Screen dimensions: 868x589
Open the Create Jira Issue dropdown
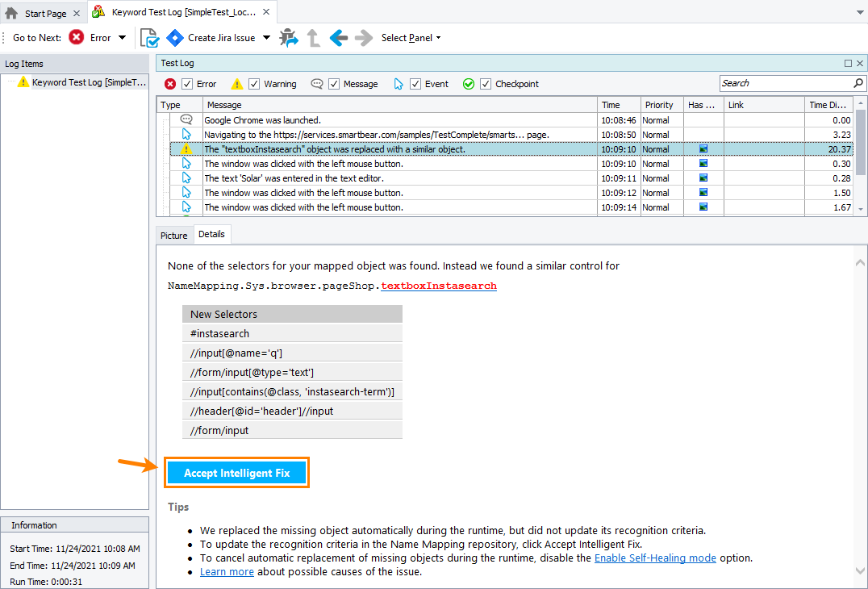tap(266, 37)
